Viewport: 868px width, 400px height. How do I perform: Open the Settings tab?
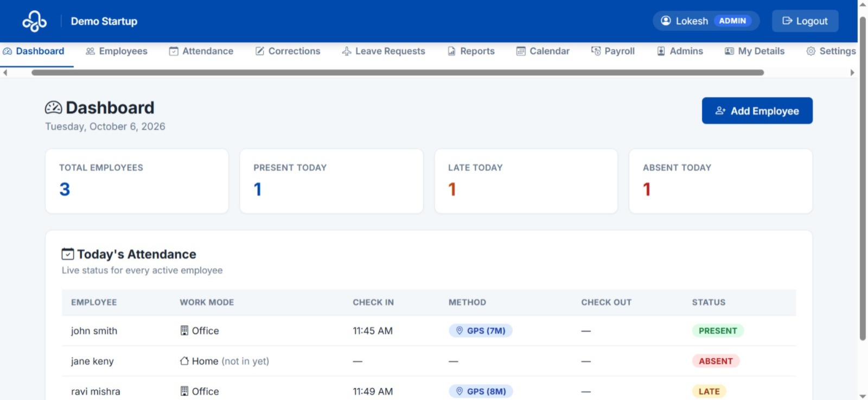click(x=831, y=51)
